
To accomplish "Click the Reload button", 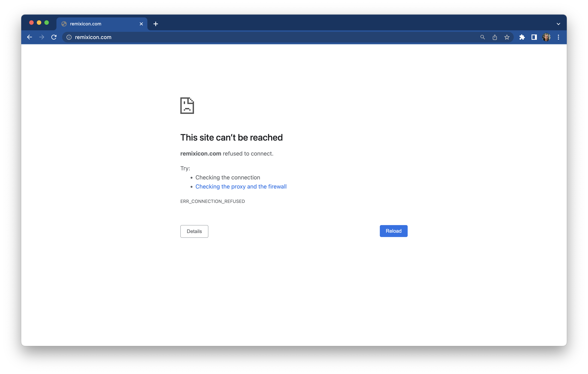I will pyautogui.click(x=393, y=231).
